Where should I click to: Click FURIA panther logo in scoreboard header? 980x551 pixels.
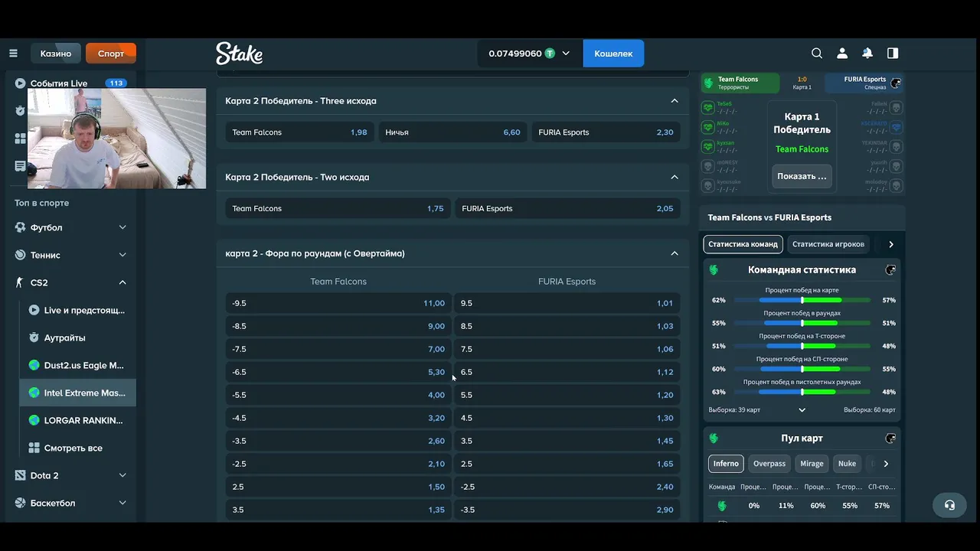click(895, 83)
